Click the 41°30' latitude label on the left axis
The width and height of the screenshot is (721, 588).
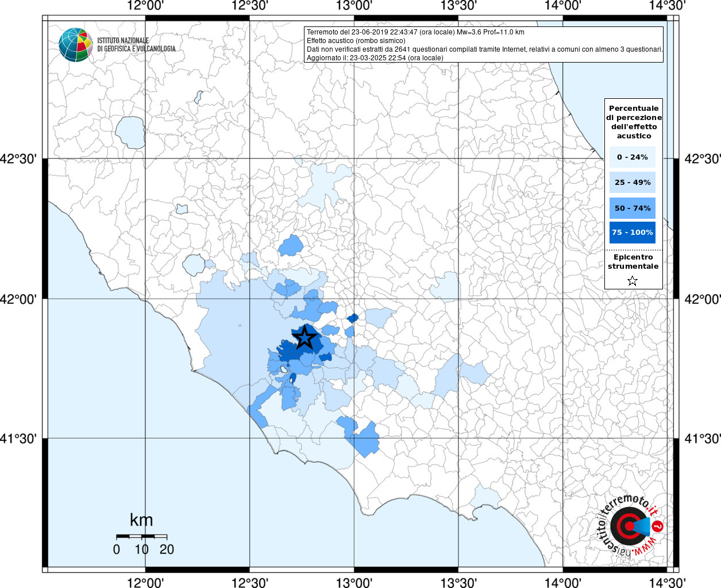(x=18, y=439)
